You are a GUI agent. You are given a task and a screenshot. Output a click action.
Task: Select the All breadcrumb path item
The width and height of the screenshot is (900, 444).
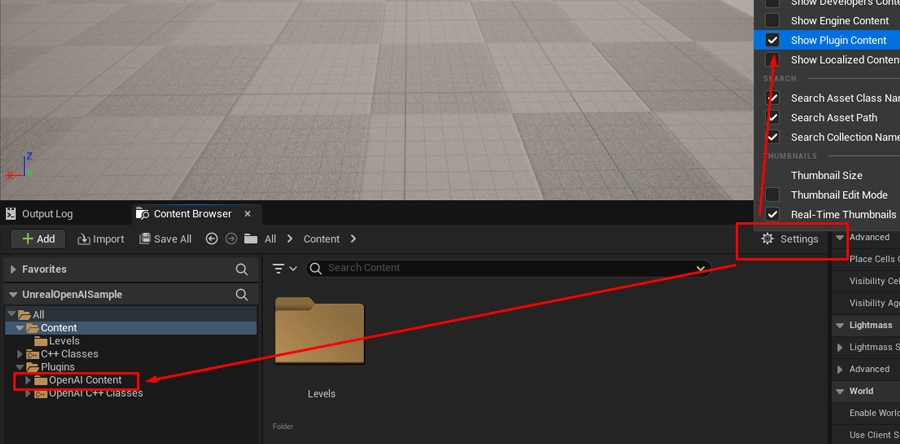pyautogui.click(x=270, y=239)
